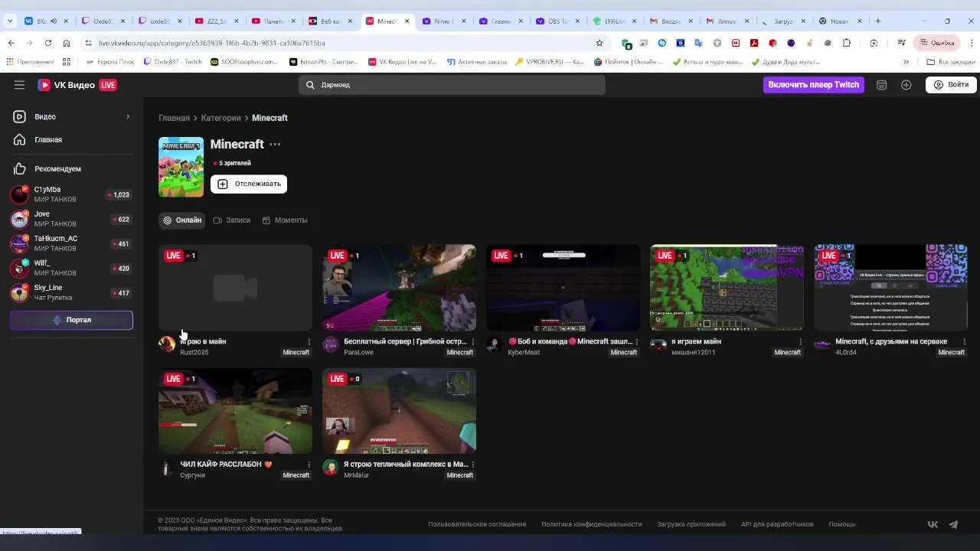980x551 pixels.
Task: Open Wilf_ channel in sidebar
Action: click(x=71, y=268)
